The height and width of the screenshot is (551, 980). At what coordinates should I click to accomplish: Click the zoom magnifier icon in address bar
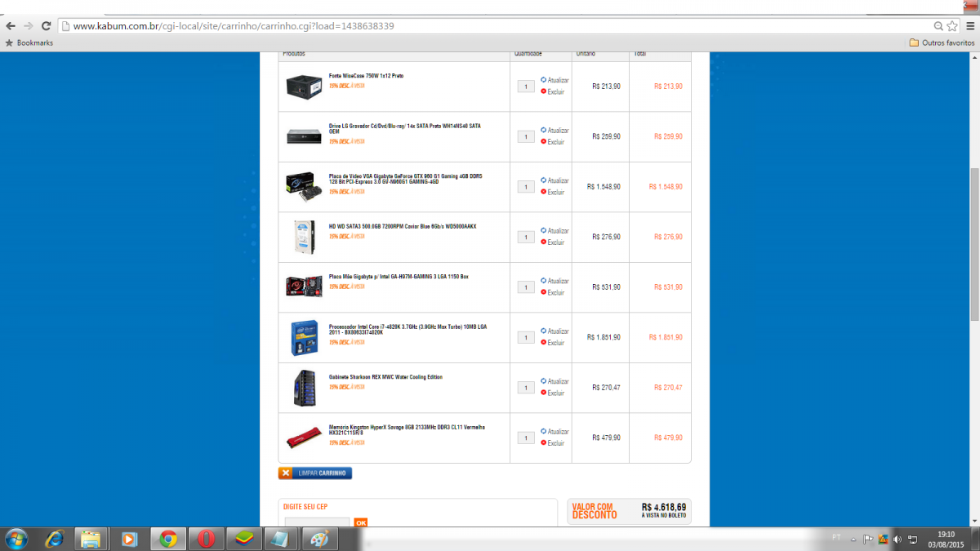[939, 26]
